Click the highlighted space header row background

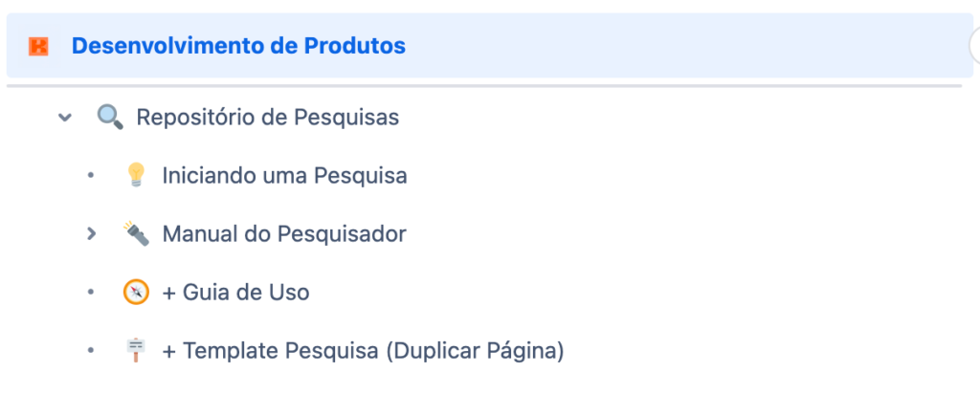(x=670, y=45)
